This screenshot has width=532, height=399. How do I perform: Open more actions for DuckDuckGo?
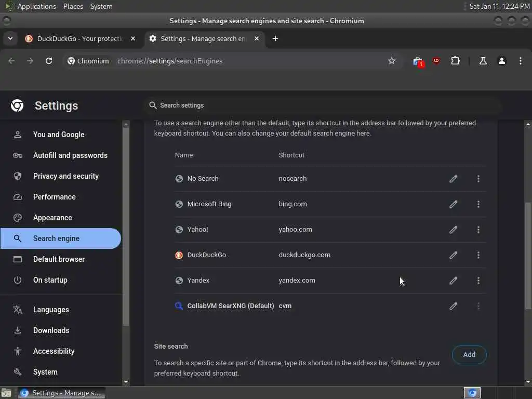click(478, 255)
